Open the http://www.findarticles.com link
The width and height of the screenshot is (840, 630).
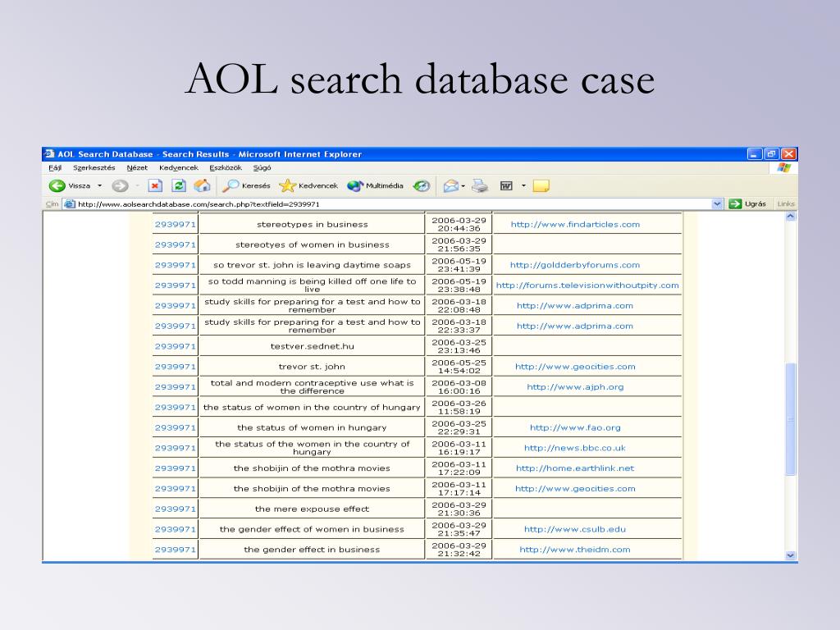click(x=575, y=225)
